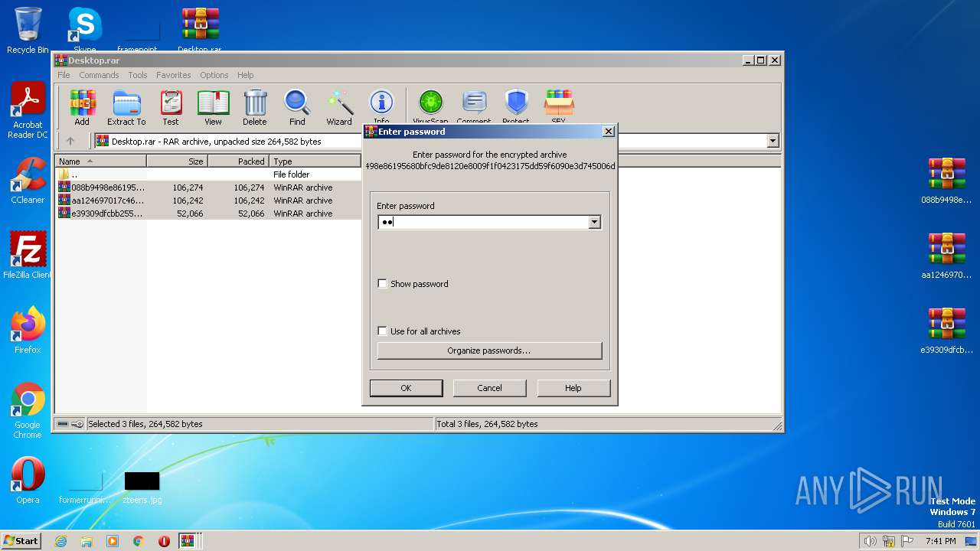
Task: Click WinRAR taskbar button
Action: (x=188, y=541)
